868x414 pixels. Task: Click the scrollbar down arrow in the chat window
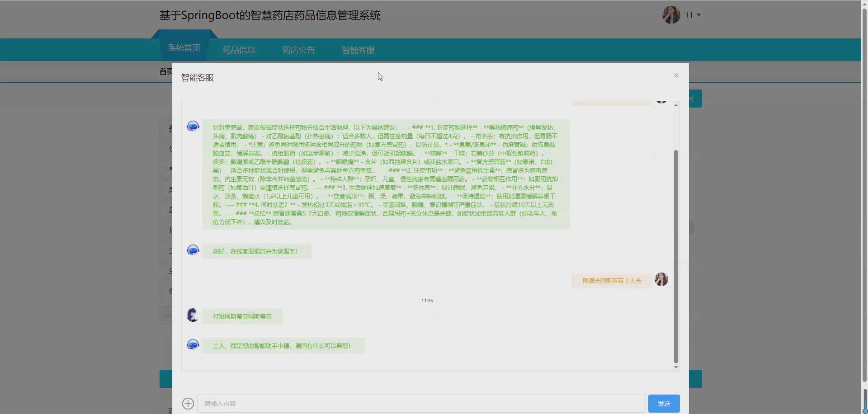[x=676, y=367]
